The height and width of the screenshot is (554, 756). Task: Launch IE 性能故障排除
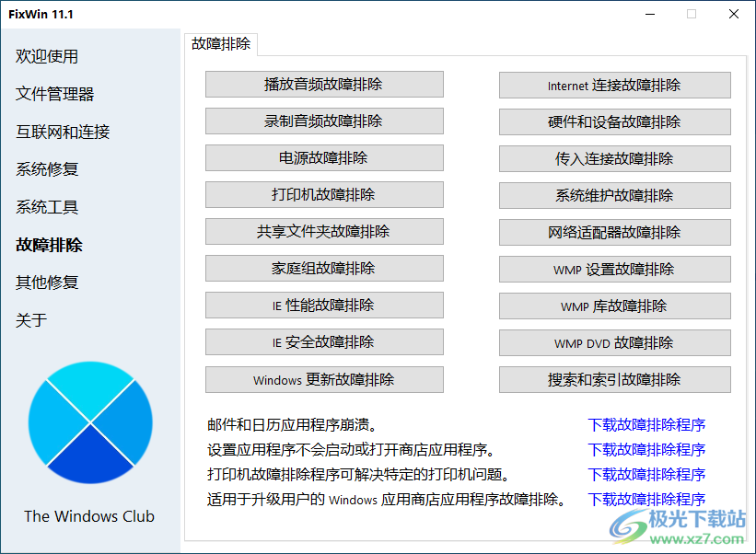[x=323, y=306]
